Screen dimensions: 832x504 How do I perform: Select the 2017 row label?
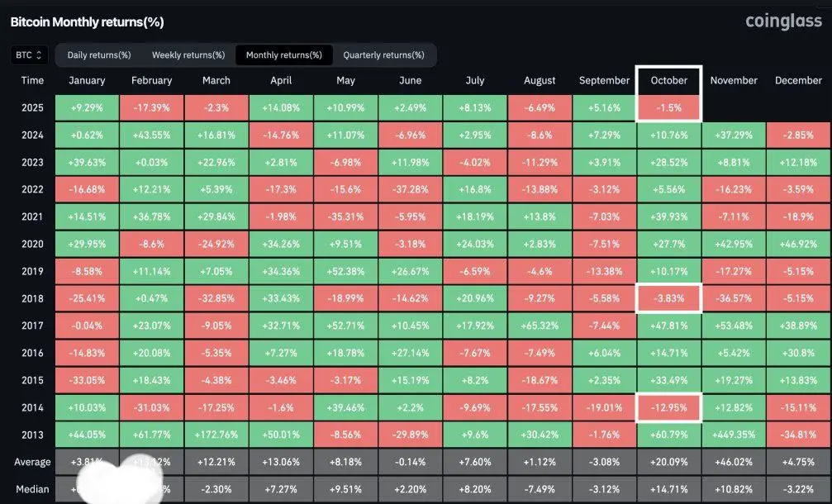coord(32,326)
